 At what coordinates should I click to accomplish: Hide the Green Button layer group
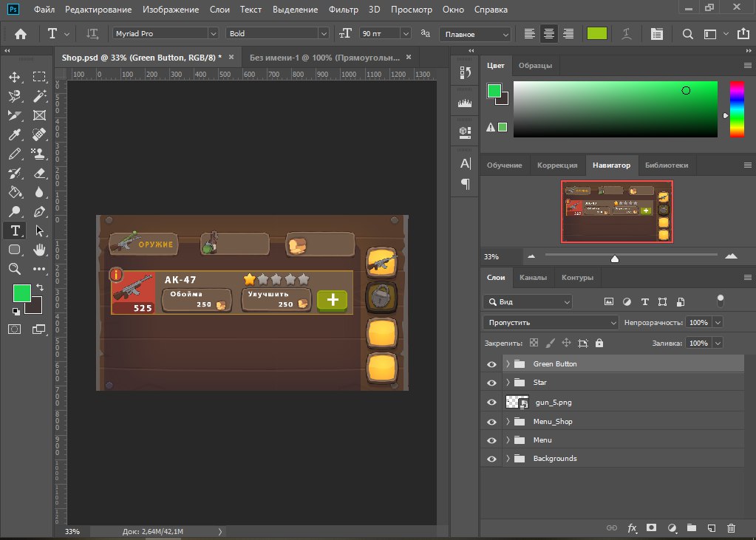[x=491, y=364]
